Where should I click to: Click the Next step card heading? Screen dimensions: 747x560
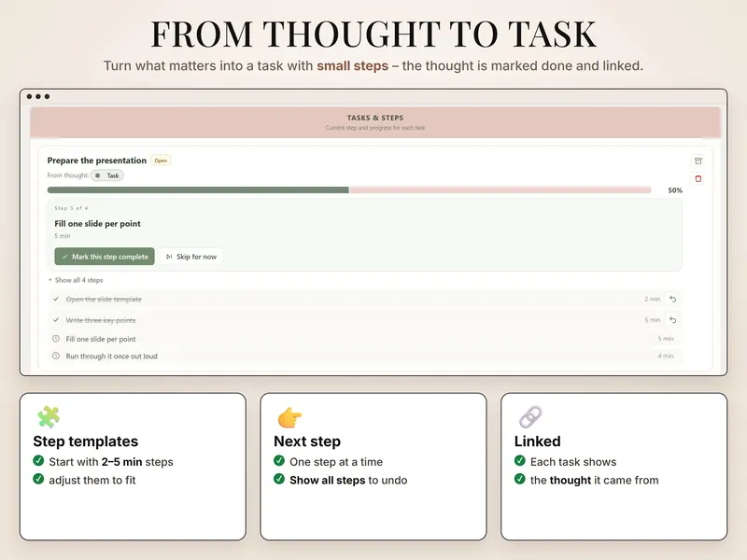(307, 441)
